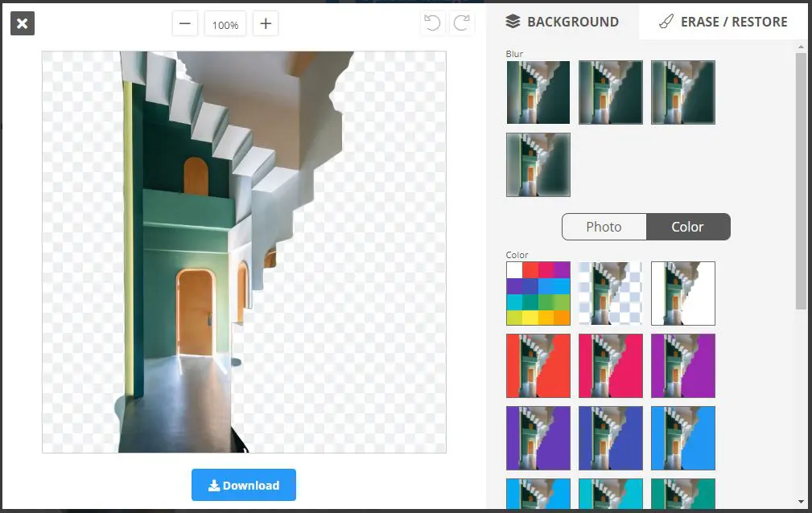Toggle background type to Photo
The width and height of the screenshot is (812, 513).
click(x=604, y=227)
